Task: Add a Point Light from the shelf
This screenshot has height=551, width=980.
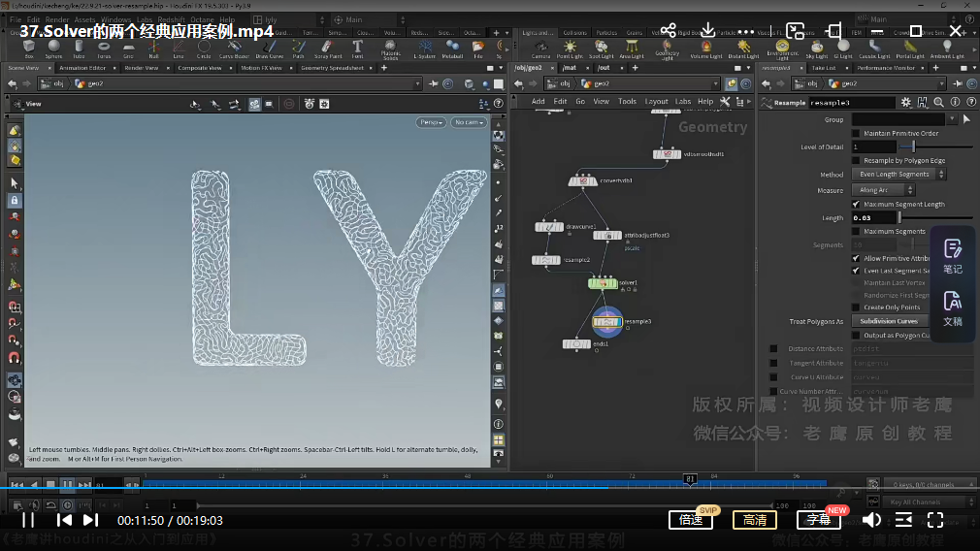Action: 570,49
